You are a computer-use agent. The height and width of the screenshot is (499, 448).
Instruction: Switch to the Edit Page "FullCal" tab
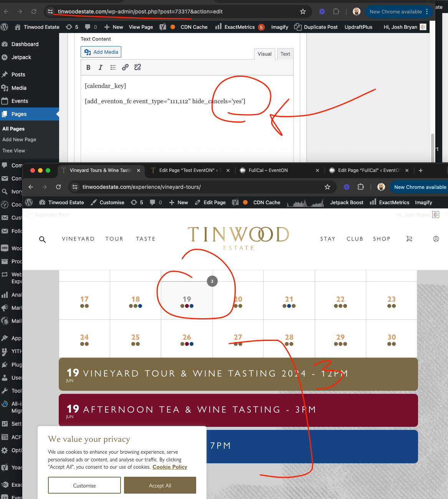pos(369,170)
